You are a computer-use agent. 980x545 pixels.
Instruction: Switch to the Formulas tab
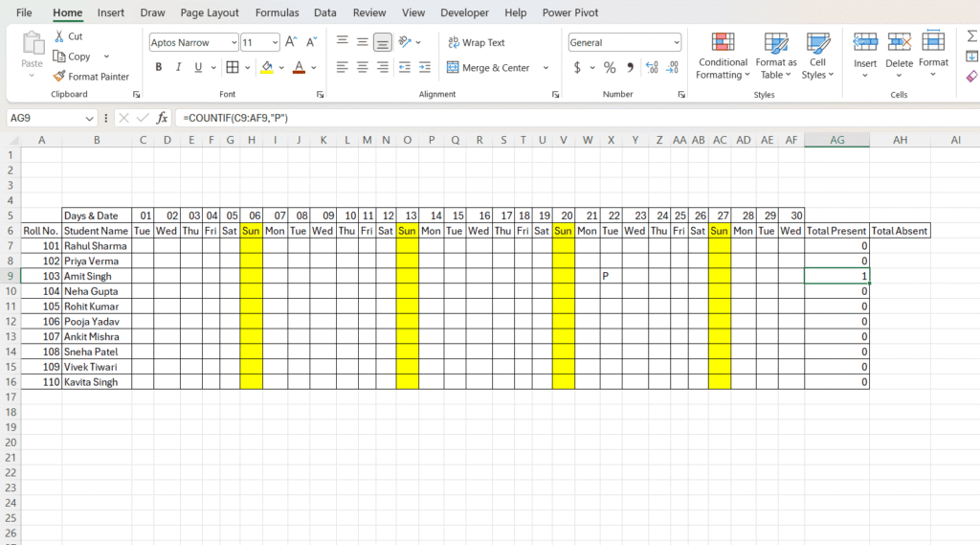click(277, 12)
